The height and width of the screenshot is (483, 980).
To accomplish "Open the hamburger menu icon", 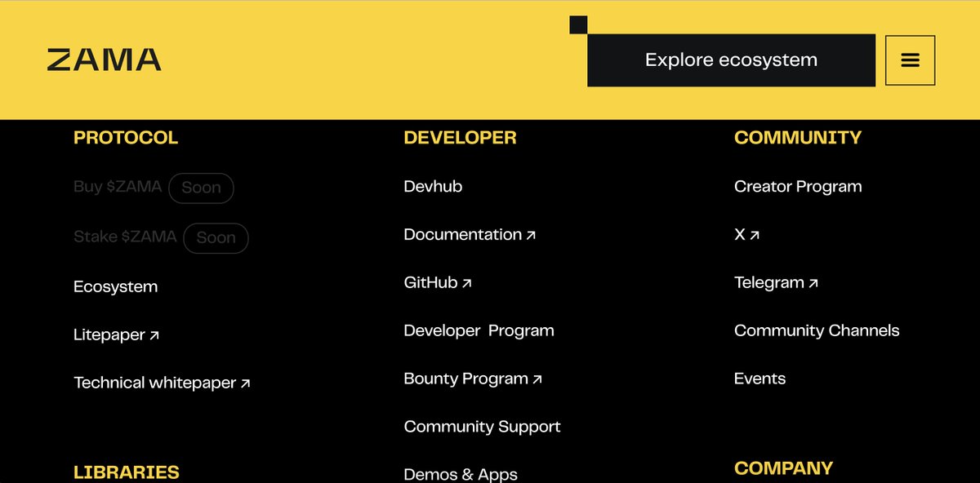I will coord(910,60).
